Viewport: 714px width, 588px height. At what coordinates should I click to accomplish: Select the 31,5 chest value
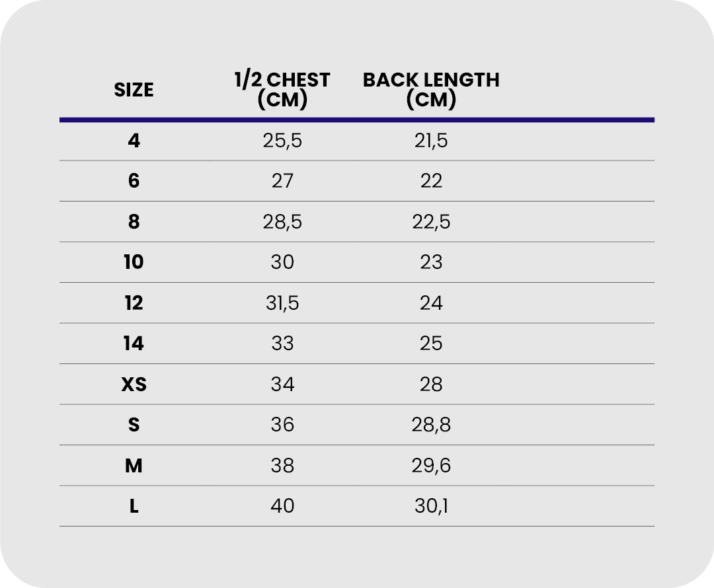[282, 303]
